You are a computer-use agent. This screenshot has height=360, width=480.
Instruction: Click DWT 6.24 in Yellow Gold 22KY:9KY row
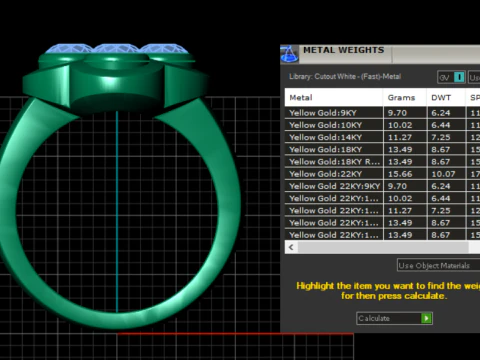[x=441, y=186]
